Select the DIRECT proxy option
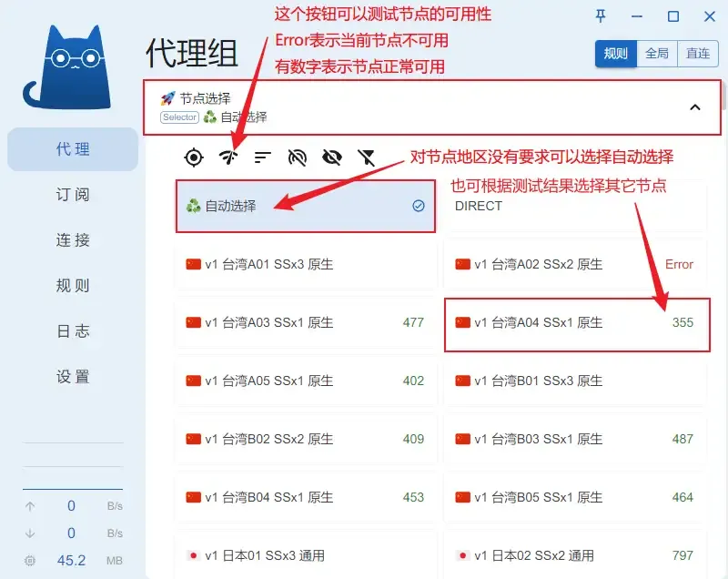Screen dimensions: 728x579 pos(573,207)
